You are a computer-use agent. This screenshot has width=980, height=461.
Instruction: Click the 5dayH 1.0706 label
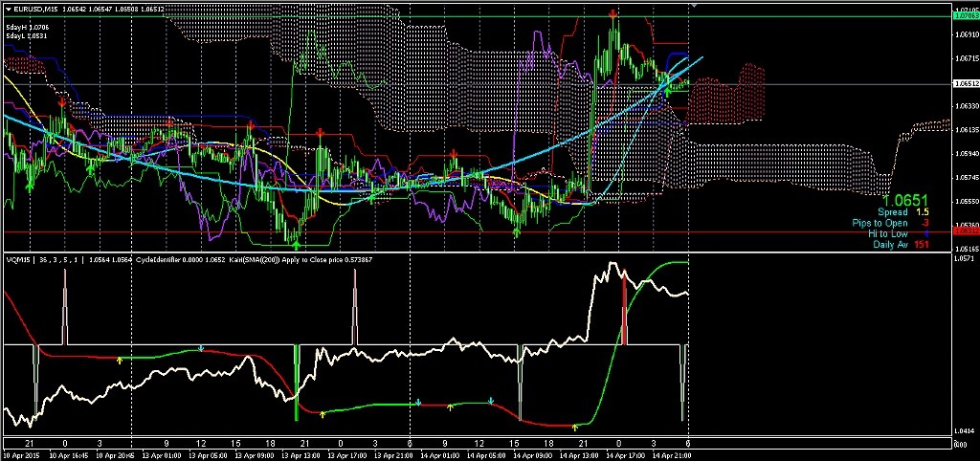click(27, 28)
